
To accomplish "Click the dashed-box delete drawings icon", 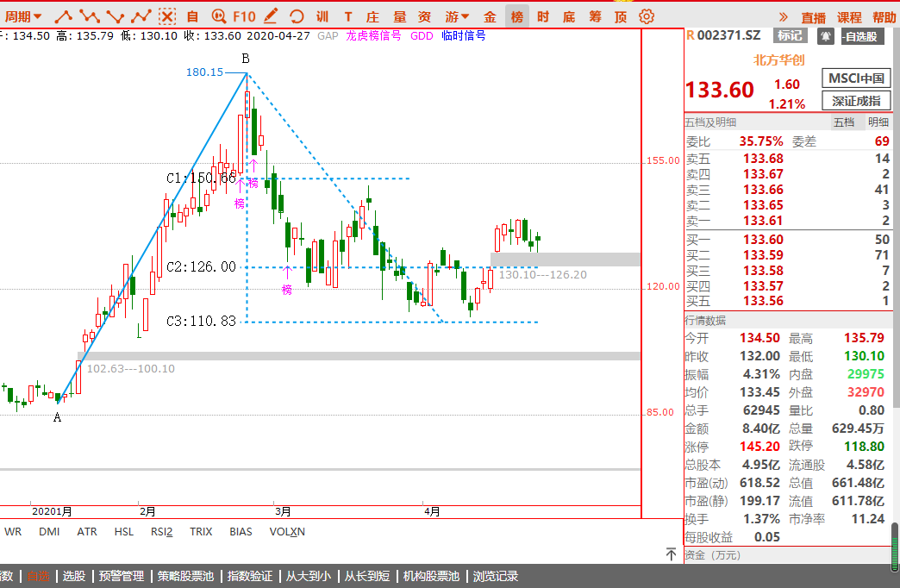I will pyautogui.click(x=167, y=16).
